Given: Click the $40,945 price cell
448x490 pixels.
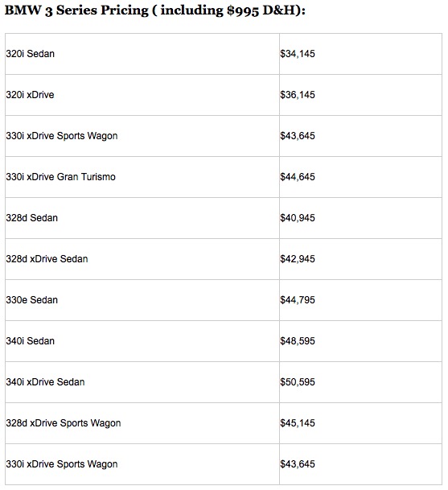Looking at the screenshot, I should [298, 218].
